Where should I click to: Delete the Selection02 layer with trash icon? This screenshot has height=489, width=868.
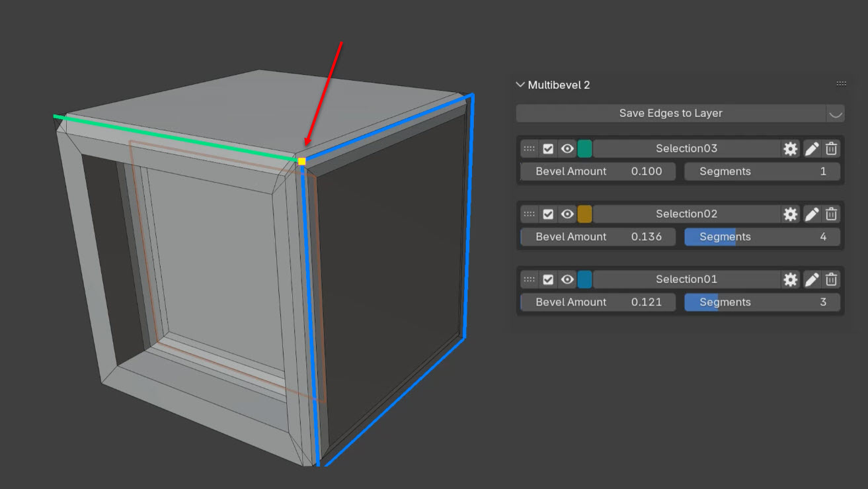[x=832, y=214]
